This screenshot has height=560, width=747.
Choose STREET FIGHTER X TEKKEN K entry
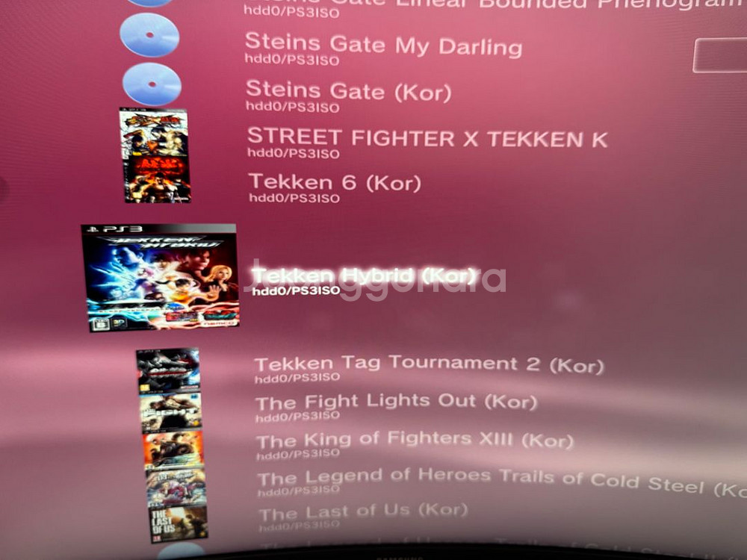click(x=427, y=138)
